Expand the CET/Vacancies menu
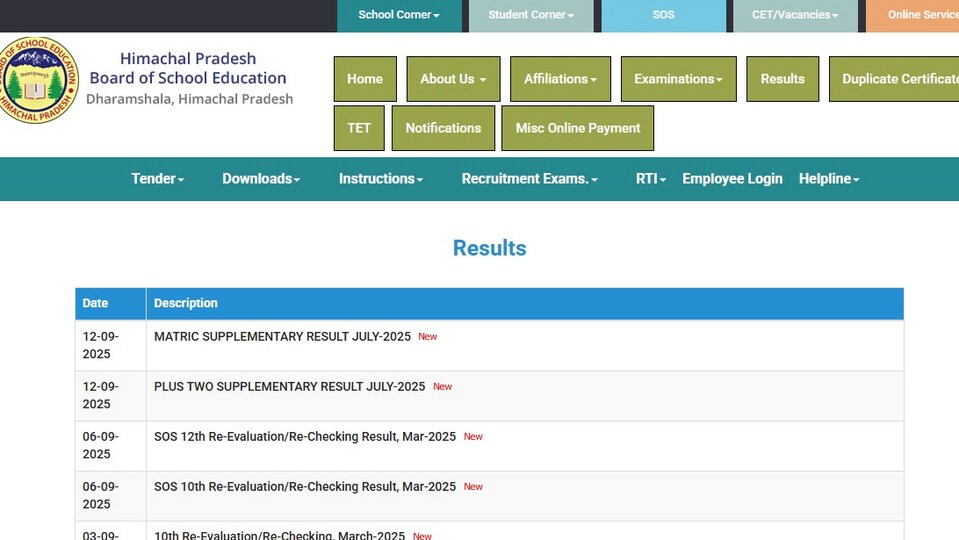959x540 pixels. coord(795,15)
